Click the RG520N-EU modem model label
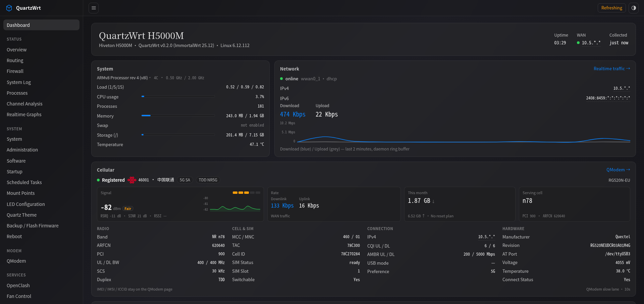Image resolution: width=644 pixels, height=304 pixels. point(619,180)
